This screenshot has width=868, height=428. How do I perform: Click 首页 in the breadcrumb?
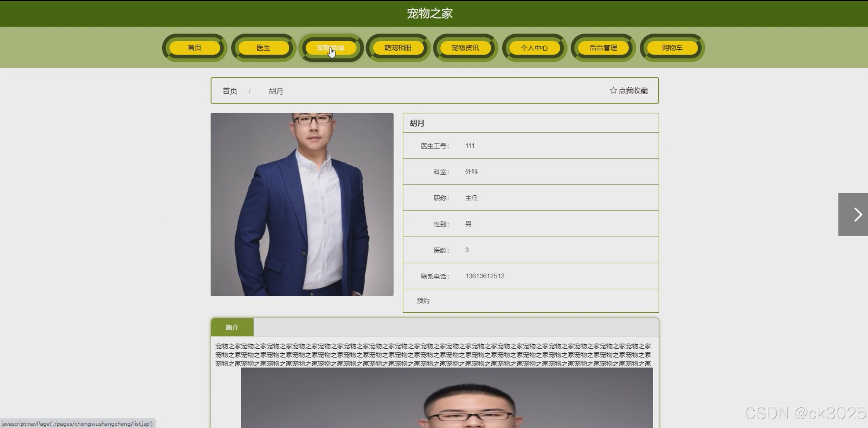click(230, 91)
